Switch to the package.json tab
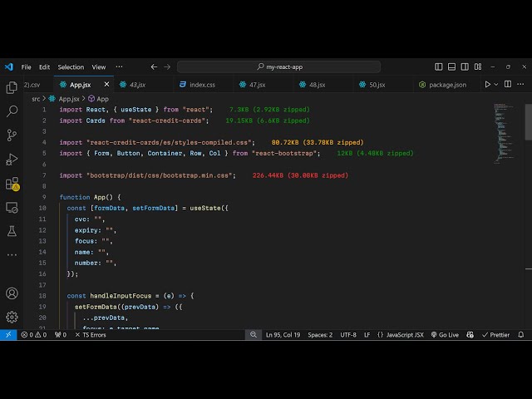Image resolution: width=532 pixels, height=399 pixels. 447,84
